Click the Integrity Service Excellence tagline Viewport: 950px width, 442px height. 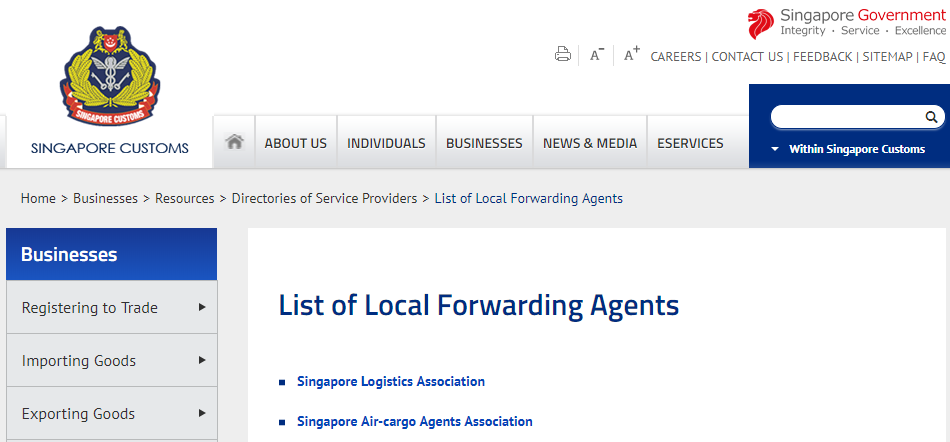863,31
